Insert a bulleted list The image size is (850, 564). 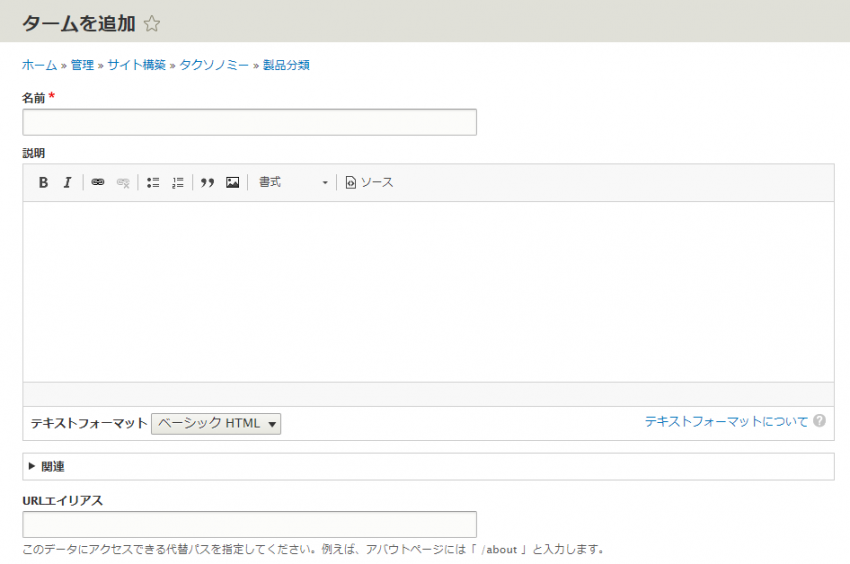coord(153,183)
